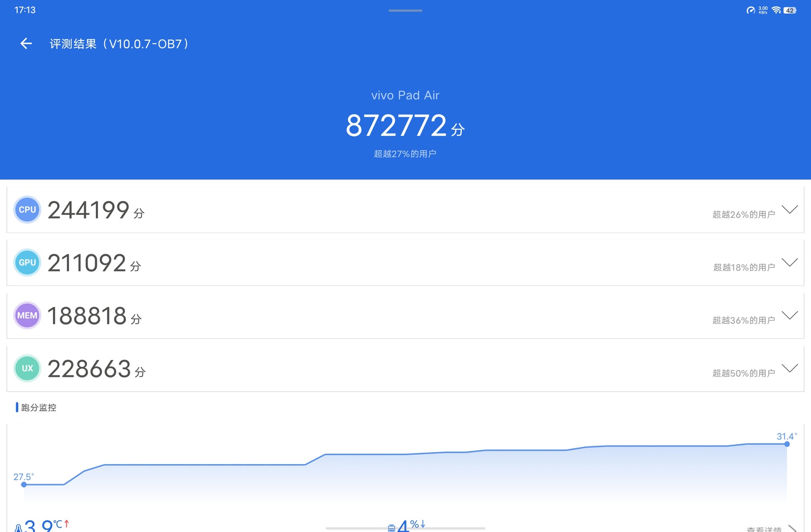Expand the UX score details chevron
This screenshot has height=532, width=811.
(790, 368)
